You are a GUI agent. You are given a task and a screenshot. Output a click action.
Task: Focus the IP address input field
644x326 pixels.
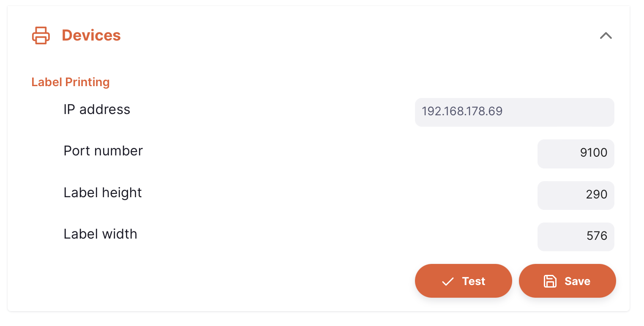(x=514, y=112)
